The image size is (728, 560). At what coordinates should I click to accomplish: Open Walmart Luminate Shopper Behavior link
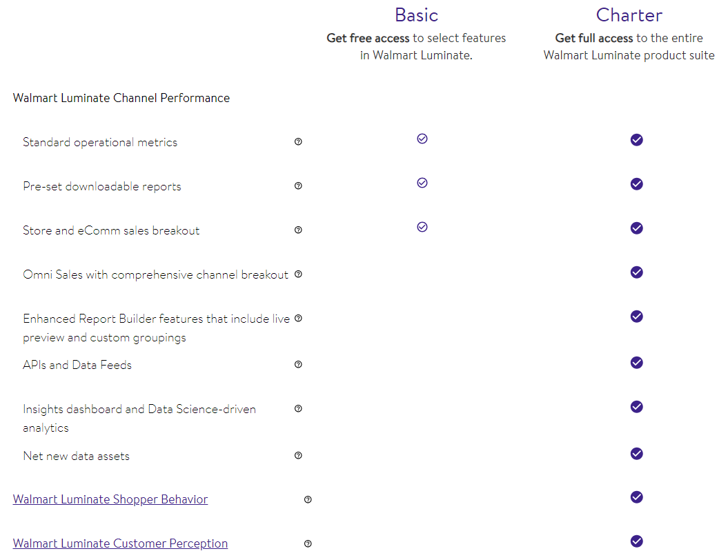tap(110, 499)
